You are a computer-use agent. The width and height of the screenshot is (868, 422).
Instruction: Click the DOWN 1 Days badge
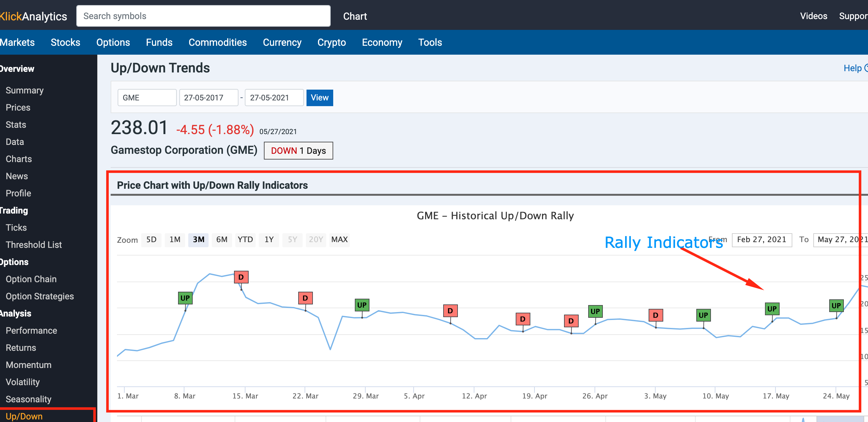[x=298, y=151]
